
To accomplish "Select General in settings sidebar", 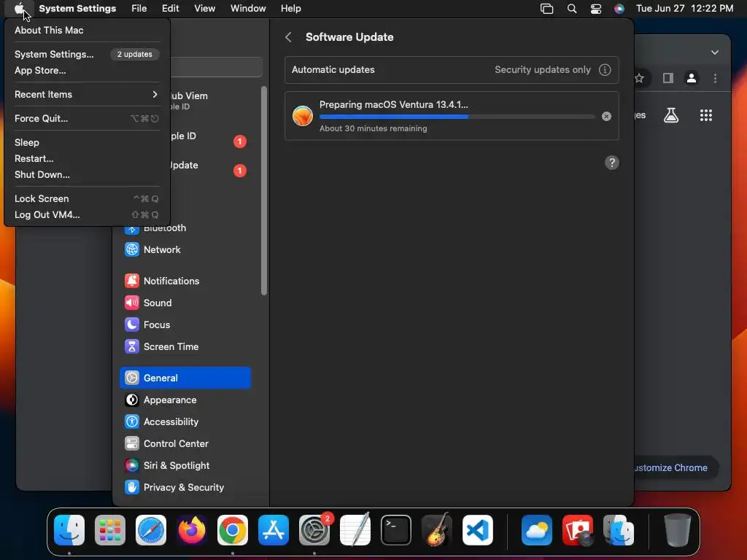I will click(185, 378).
